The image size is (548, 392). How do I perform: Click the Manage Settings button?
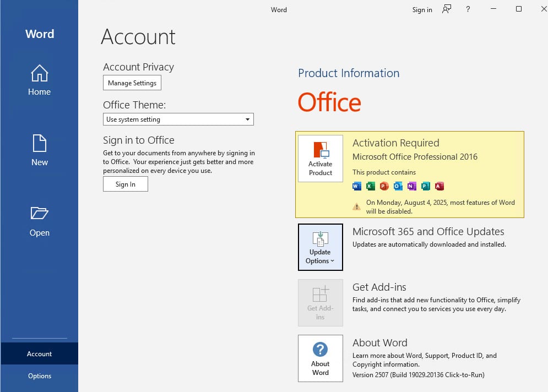(132, 83)
